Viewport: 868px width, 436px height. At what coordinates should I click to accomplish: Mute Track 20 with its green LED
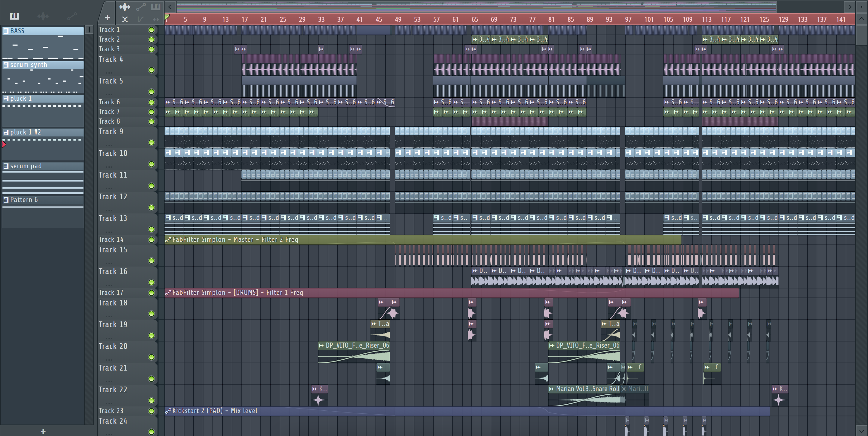[152, 357]
